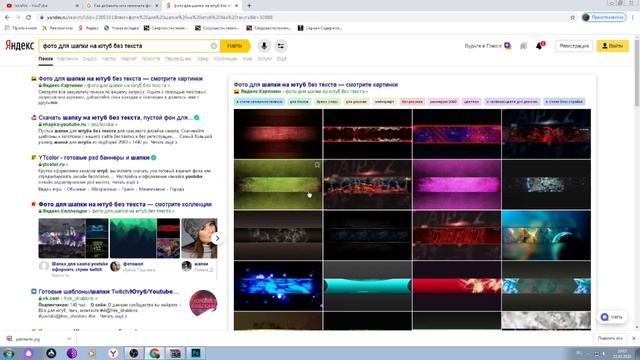Open the blue-red galaxy banner thumbnail

pyautogui.click(x=457, y=134)
